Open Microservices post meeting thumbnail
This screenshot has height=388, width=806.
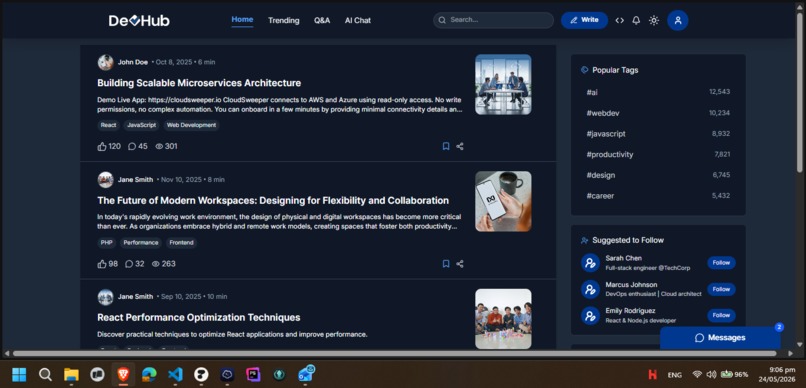(503, 84)
